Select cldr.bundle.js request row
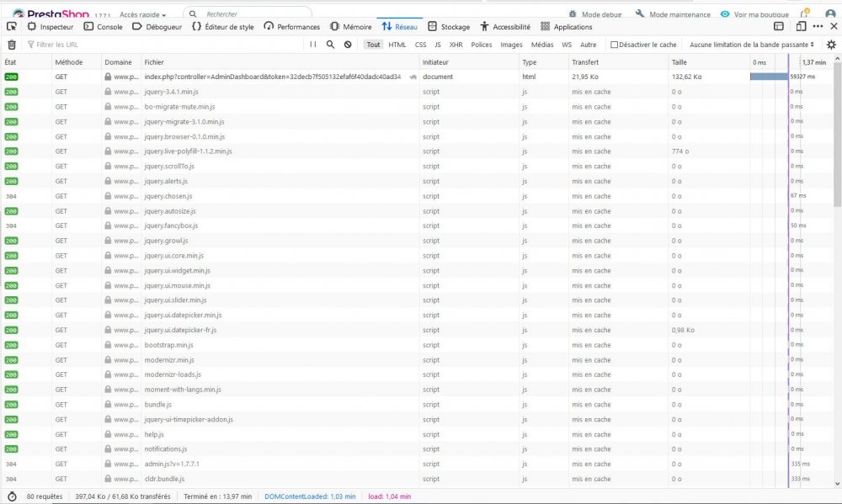842x504 pixels. [x=417, y=479]
